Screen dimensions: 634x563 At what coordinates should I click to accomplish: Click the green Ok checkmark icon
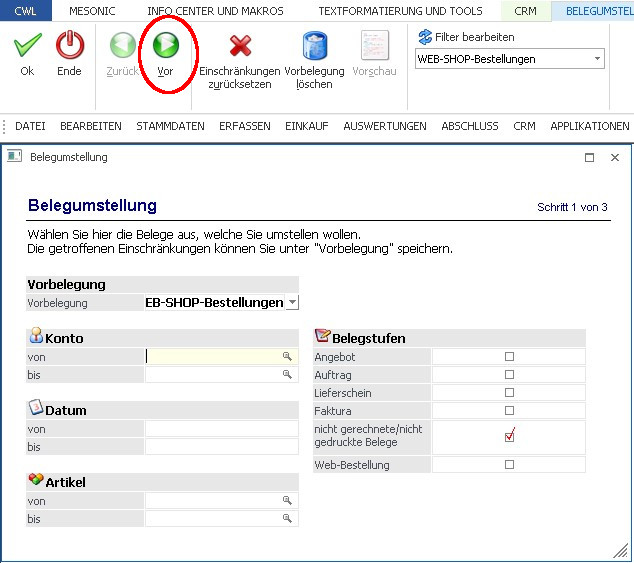pos(27,46)
